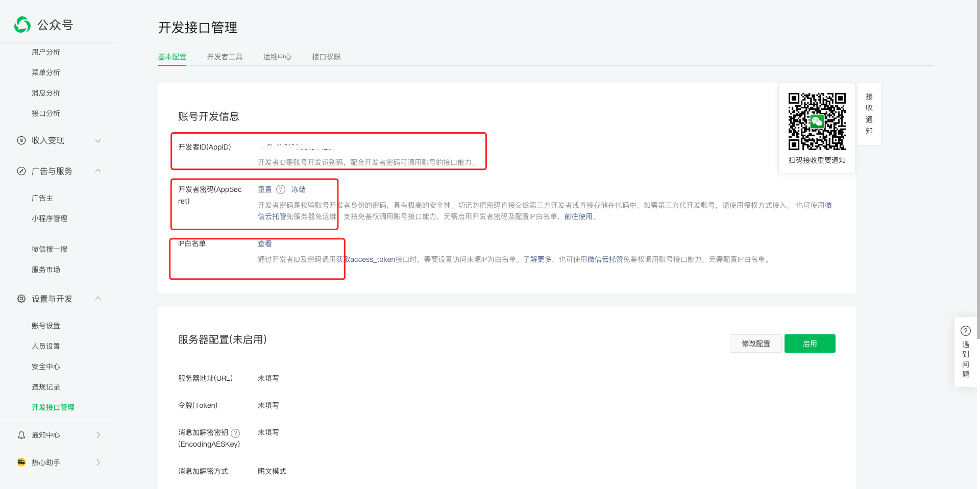Open the 通知中心 bell icon
This screenshot has width=980, height=489.
(21, 434)
